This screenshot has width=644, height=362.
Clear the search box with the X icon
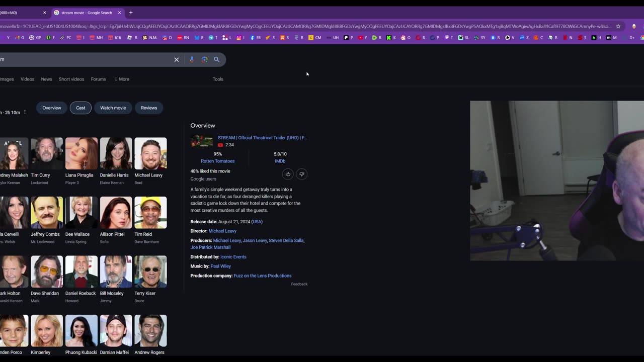pyautogui.click(x=177, y=59)
